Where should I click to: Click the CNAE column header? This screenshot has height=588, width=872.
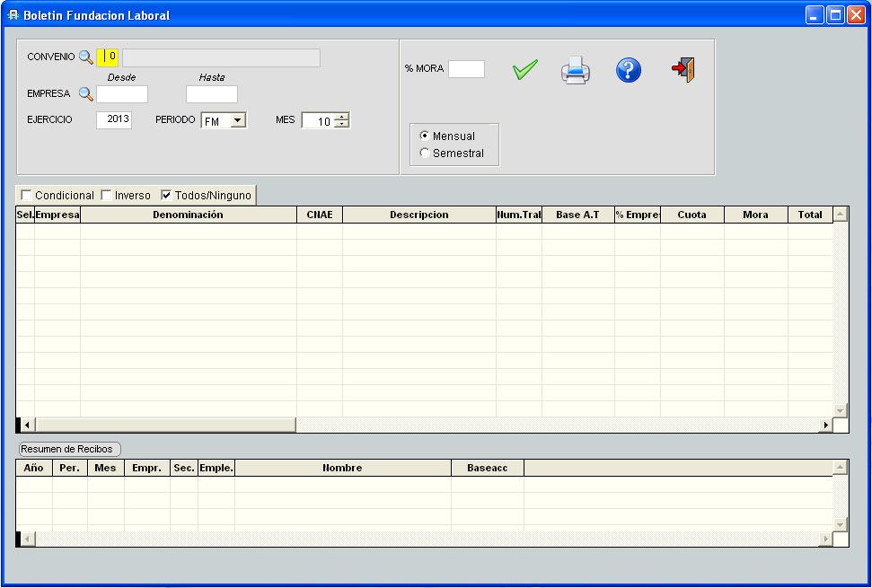click(320, 215)
